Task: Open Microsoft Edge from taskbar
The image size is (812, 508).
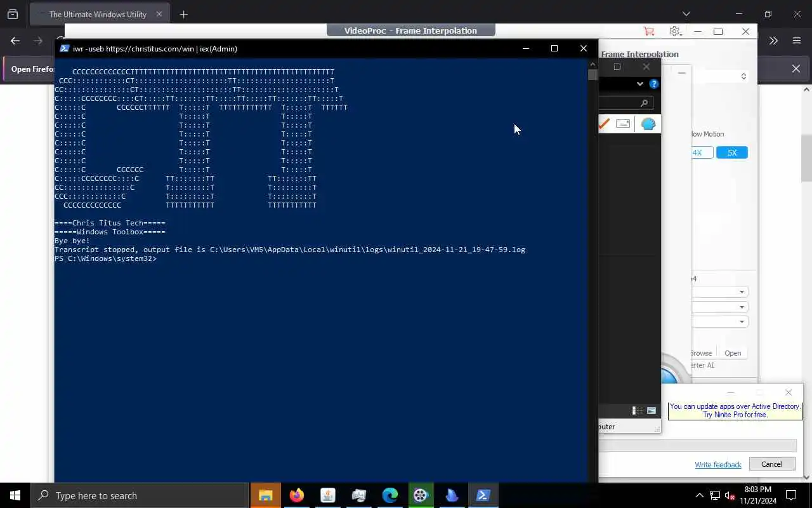Action: tap(390, 495)
